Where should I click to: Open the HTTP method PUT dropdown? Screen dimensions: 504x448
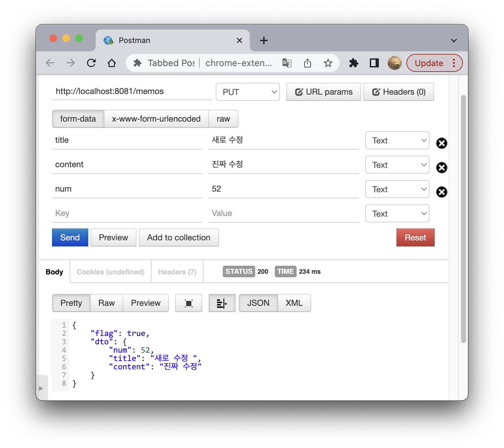[248, 92]
